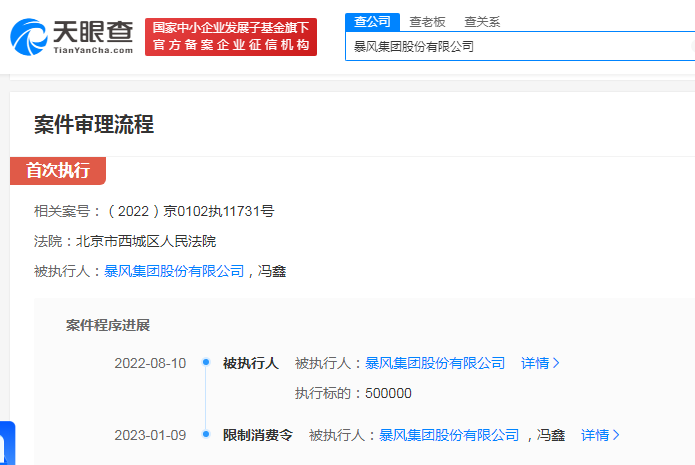Expand 详情 for the 限制消费令 entry
This screenshot has width=695, height=465.
tap(600, 435)
